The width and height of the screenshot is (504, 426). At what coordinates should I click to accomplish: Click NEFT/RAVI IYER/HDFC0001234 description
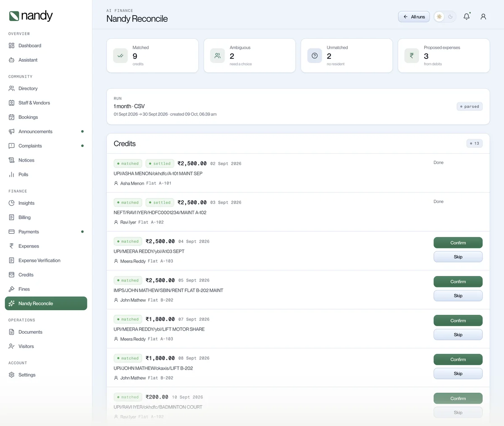tap(160, 212)
